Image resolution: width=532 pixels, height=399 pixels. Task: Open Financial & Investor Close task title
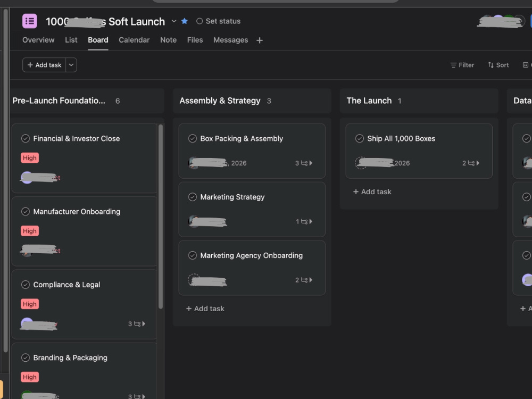pyautogui.click(x=76, y=138)
